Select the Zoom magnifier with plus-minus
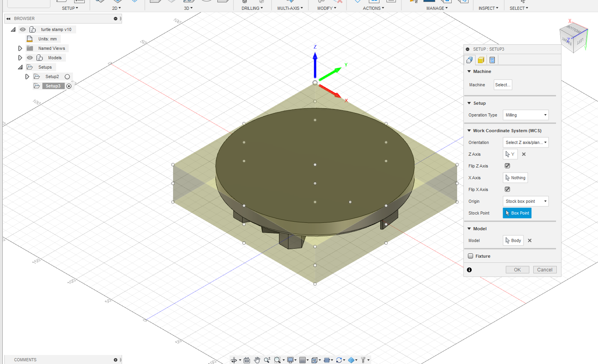598x364 pixels. coord(267,360)
